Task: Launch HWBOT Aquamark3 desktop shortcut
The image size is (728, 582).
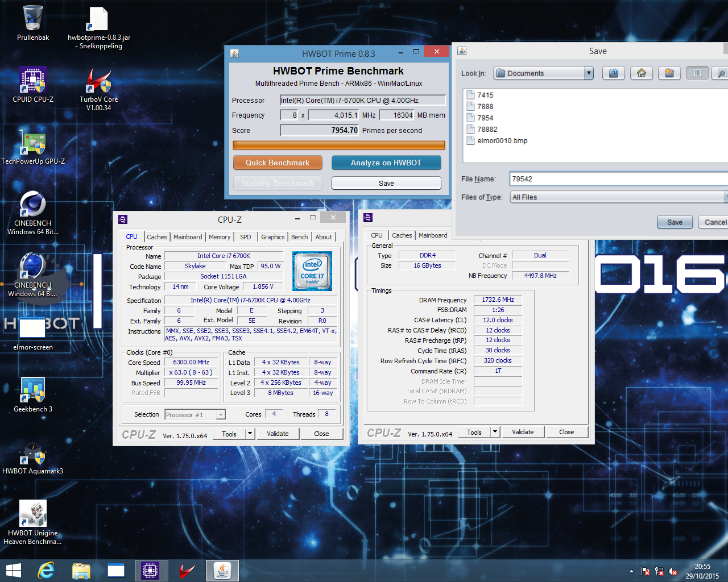Action: coord(33,457)
